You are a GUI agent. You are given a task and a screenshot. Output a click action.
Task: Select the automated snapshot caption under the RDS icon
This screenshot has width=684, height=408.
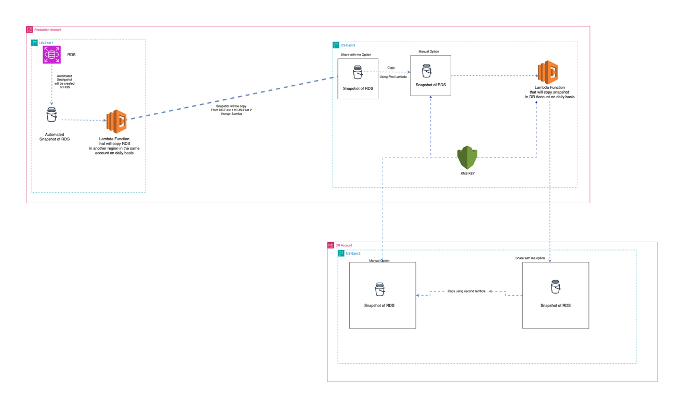coord(65,82)
